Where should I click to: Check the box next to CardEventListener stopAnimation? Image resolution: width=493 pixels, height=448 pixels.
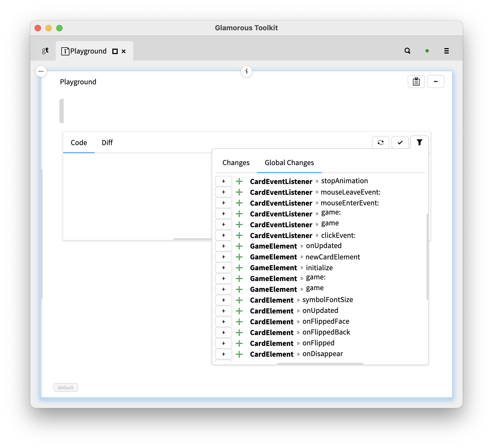(x=223, y=181)
